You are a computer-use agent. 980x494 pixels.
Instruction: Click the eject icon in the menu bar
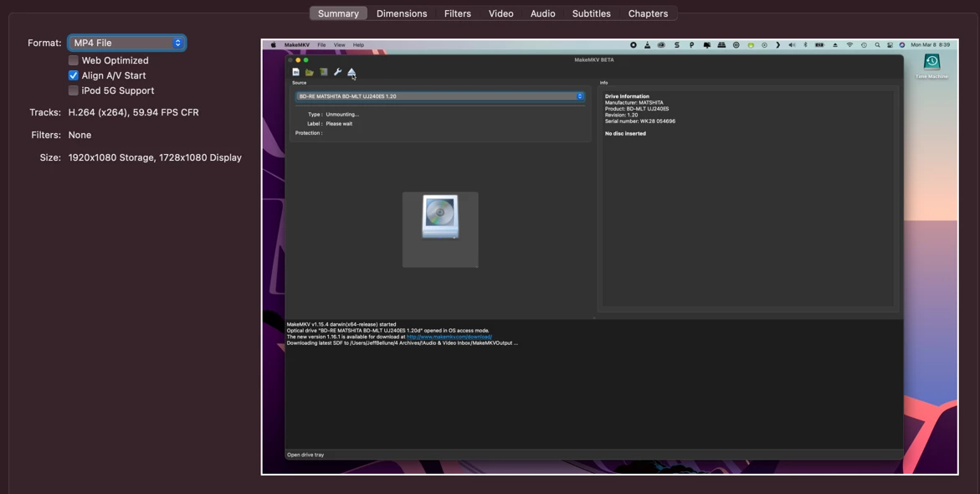pos(835,45)
